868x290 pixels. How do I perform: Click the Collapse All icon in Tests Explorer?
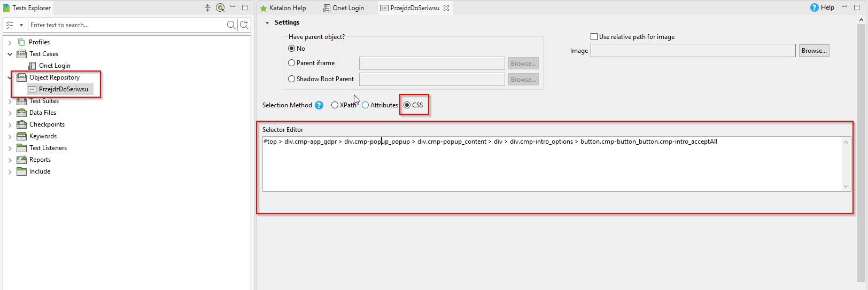207,7
